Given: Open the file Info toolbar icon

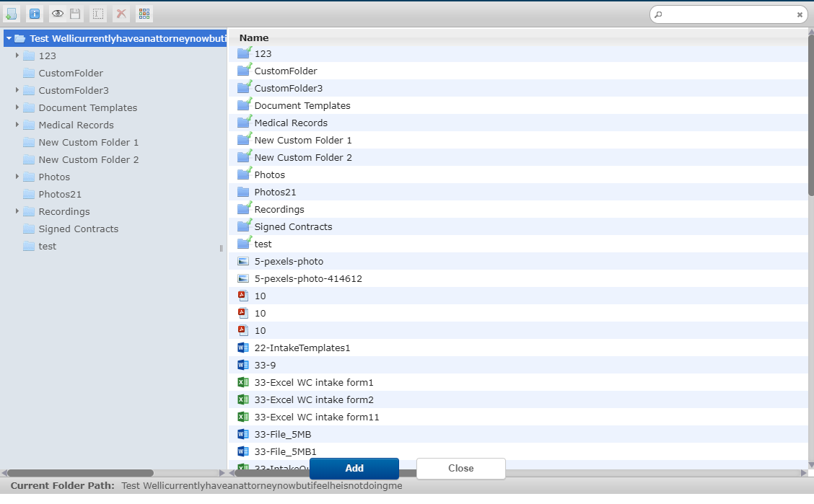Looking at the screenshot, I should (x=34, y=14).
